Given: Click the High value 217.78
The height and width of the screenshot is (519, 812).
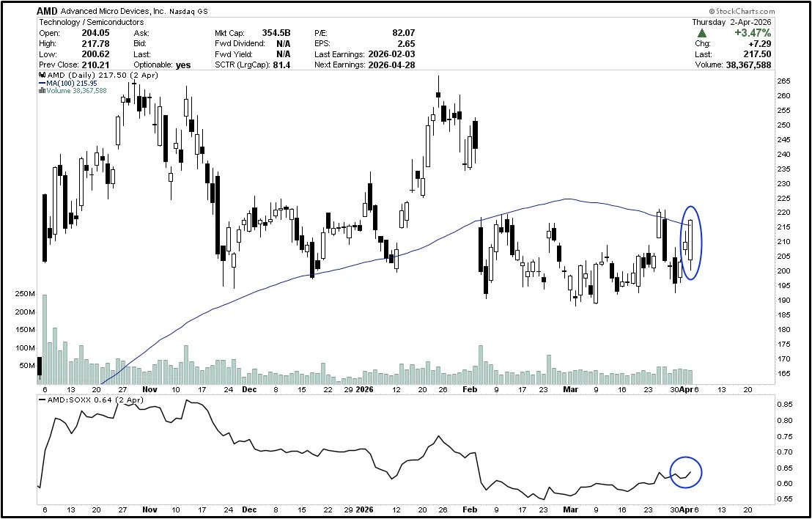Looking at the screenshot, I should [96, 43].
